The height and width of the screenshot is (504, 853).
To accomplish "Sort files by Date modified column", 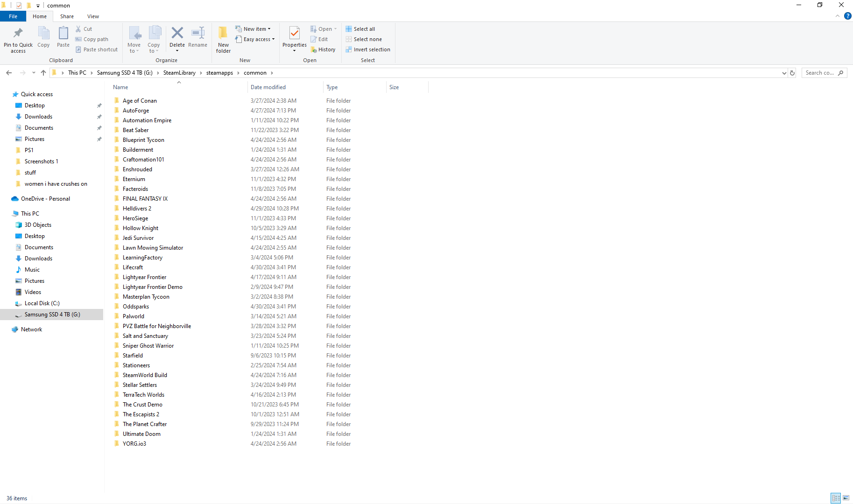I will pos(268,87).
